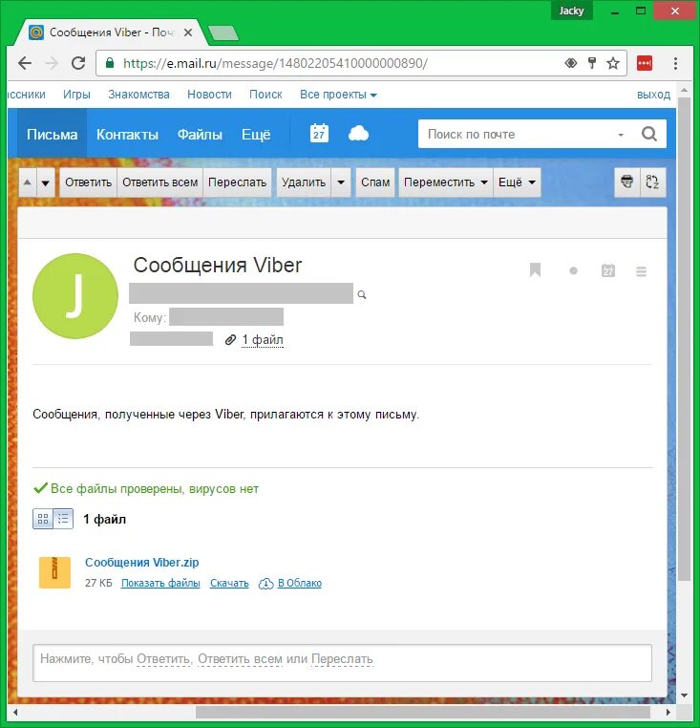The width and height of the screenshot is (700, 728).
Task: Open message options hamburger icon
Action: (641, 271)
